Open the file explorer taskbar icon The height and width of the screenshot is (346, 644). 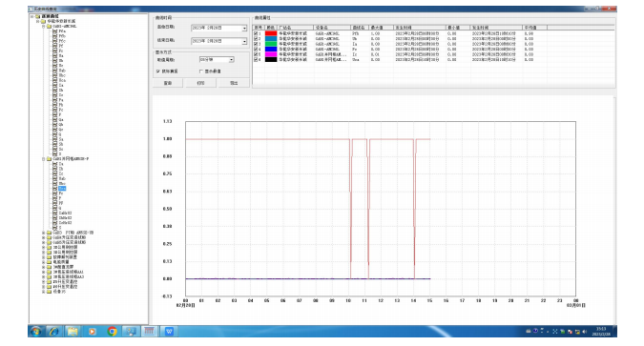pos(73,331)
